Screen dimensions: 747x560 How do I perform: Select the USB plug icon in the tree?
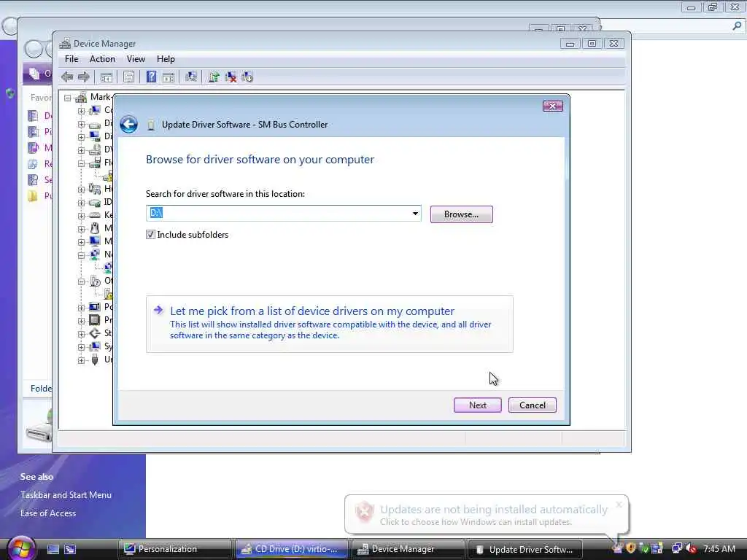coord(95,359)
